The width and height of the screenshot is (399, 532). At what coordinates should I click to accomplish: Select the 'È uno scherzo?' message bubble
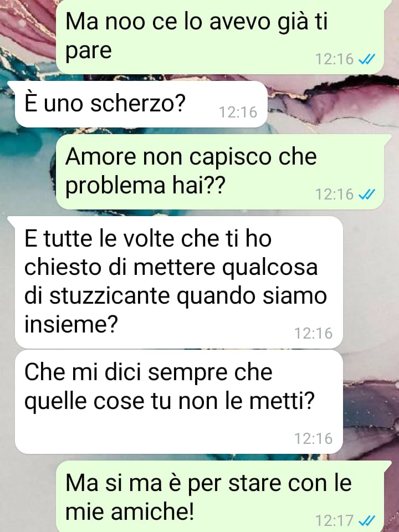141,104
